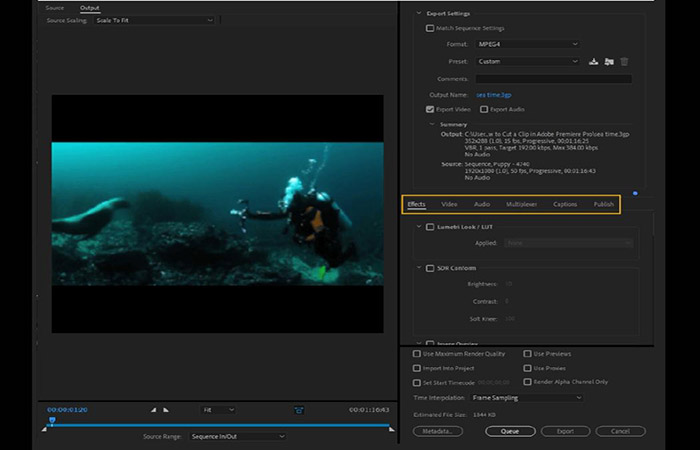Check the Use Previews option
The image size is (700, 450).
(x=527, y=354)
